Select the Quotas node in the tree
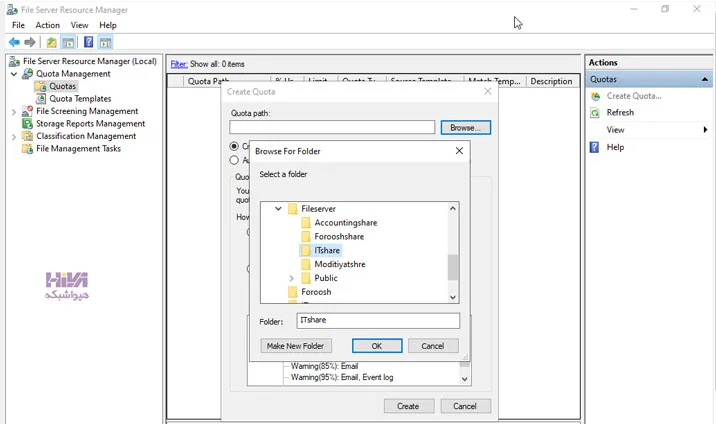The width and height of the screenshot is (716, 424). pos(63,86)
